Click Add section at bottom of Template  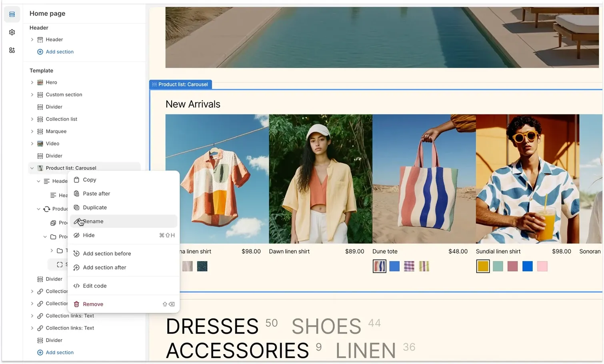(59, 352)
